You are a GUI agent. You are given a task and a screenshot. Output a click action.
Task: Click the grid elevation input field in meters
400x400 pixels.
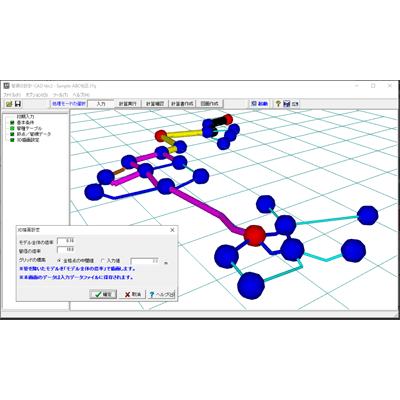(x=145, y=261)
